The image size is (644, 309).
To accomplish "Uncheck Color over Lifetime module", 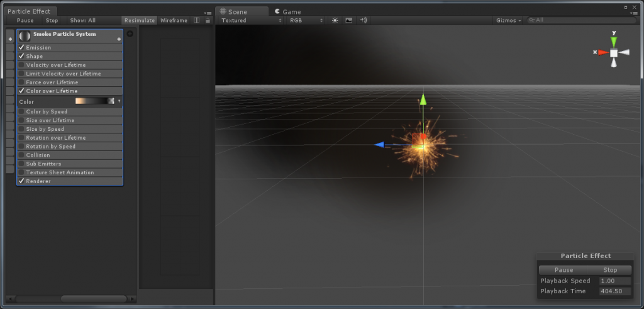I will pyautogui.click(x=21, y=91).
